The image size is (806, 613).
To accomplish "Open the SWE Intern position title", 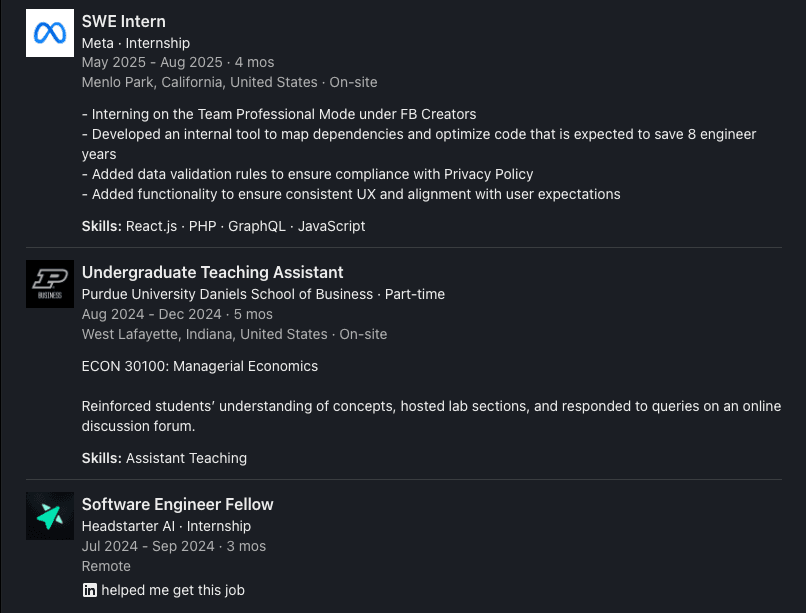I will 123,21.
